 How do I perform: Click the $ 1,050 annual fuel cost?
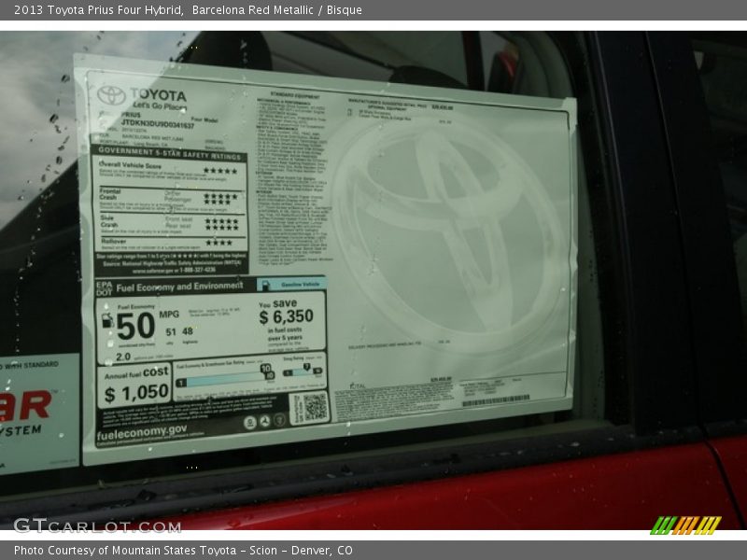point(136,393)
